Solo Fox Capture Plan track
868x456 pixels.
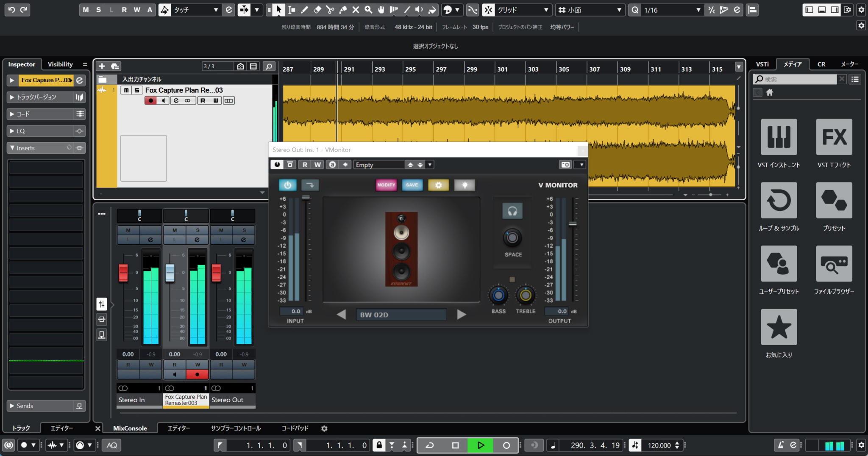click(x=136, y=90)
